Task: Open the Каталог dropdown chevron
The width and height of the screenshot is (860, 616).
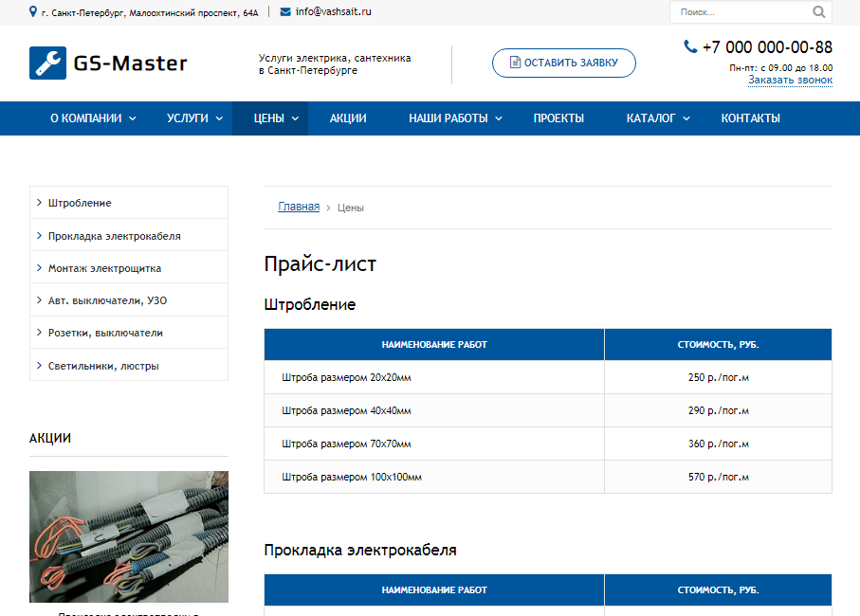Action: click(686, 118)
